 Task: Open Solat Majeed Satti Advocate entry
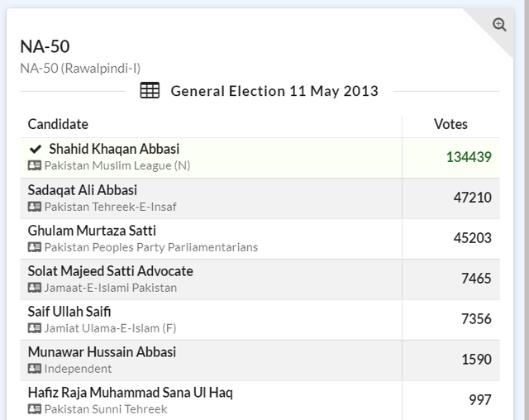coord(110,271)
